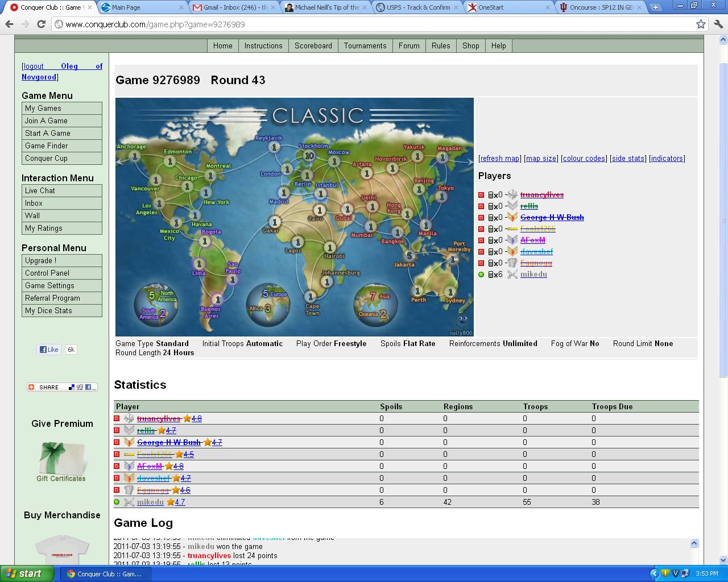Click the Game Finder menu button

click(x=62, y=145)
